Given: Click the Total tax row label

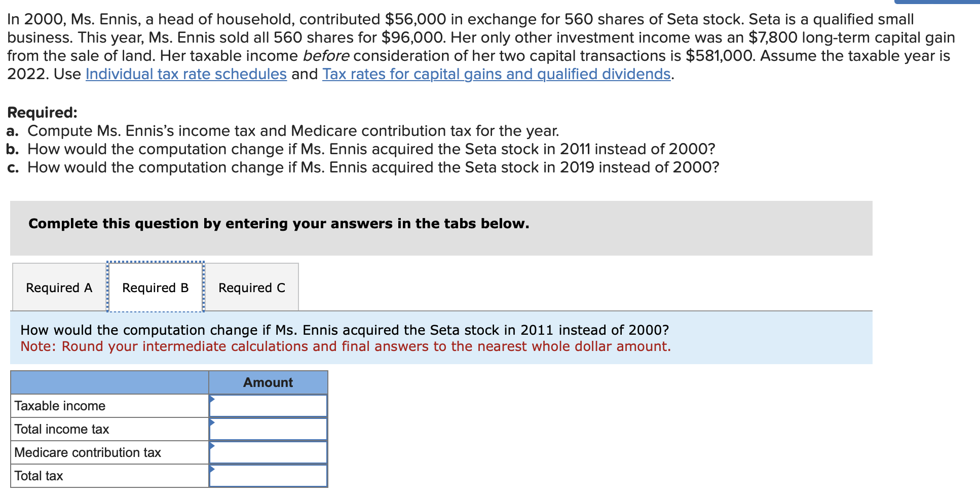Looking at the screenshot, I should tap(39, 476).
